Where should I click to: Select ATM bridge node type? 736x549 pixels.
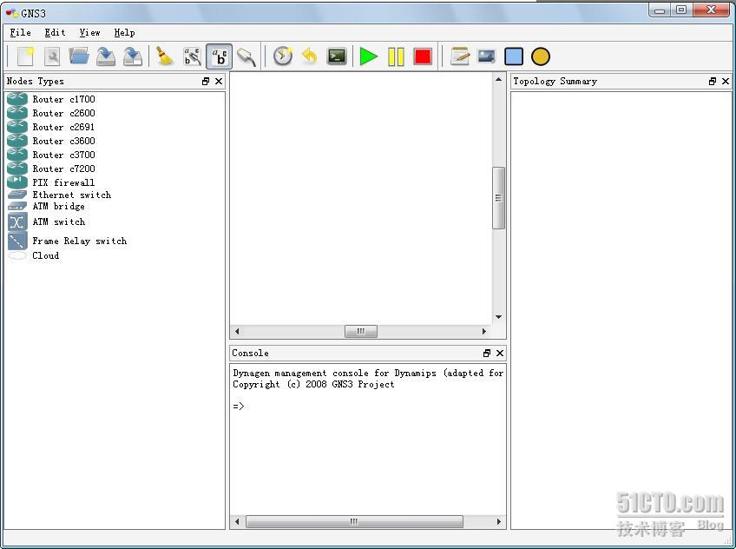coord(59,206)
